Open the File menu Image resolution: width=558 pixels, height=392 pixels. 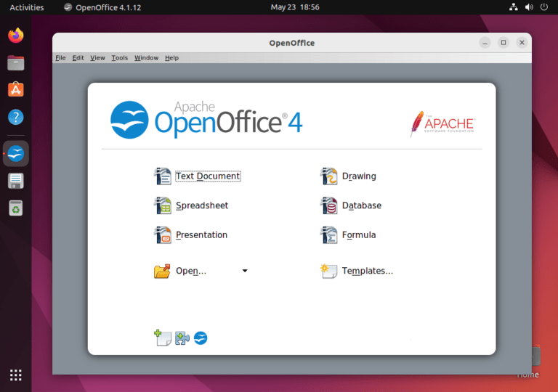point(60,58)
